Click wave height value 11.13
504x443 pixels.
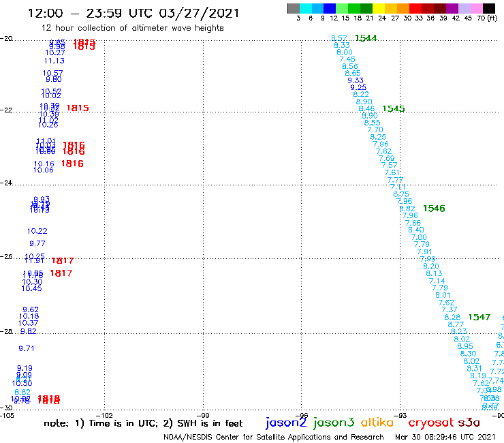pos(54,61)
